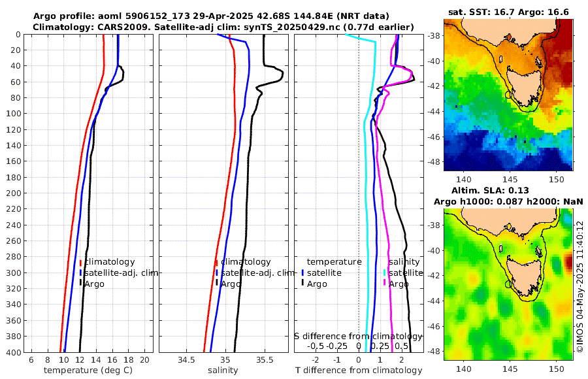Screen dimensions: 588x379
Task: Click the Argo position circle on the SLA map
Action: [x=508, y=284]
